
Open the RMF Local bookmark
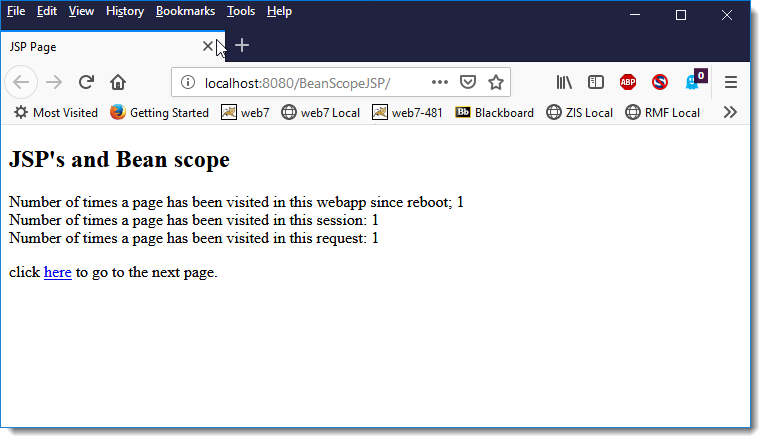[662, 113]
